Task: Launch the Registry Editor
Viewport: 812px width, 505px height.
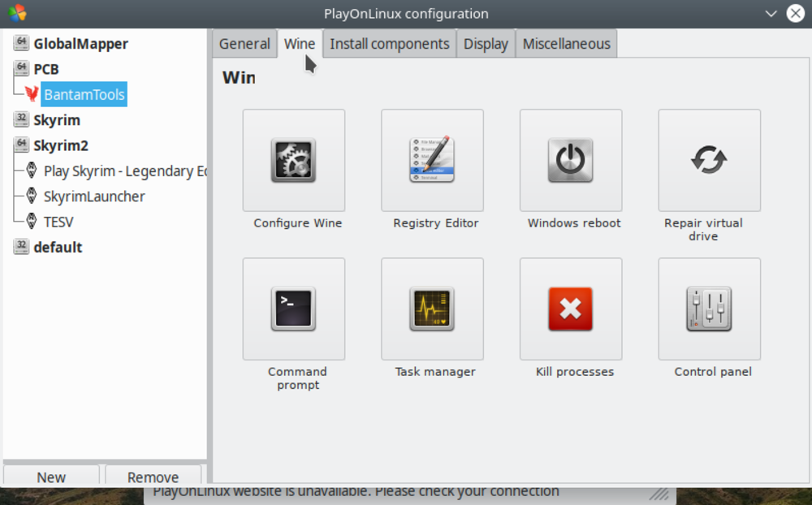Action: pos(433,160)
